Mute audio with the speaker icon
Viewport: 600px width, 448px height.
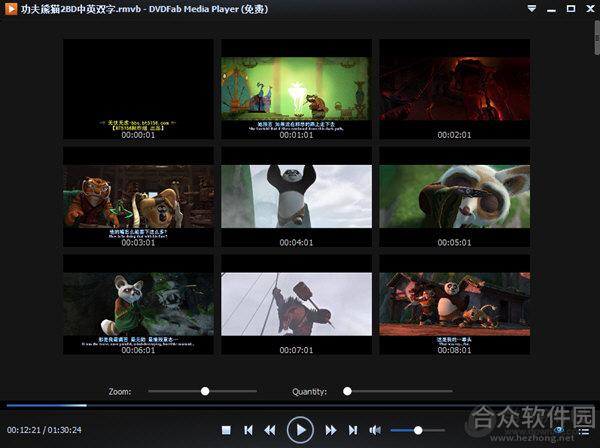pyautogui.click(x=375, y=430)
